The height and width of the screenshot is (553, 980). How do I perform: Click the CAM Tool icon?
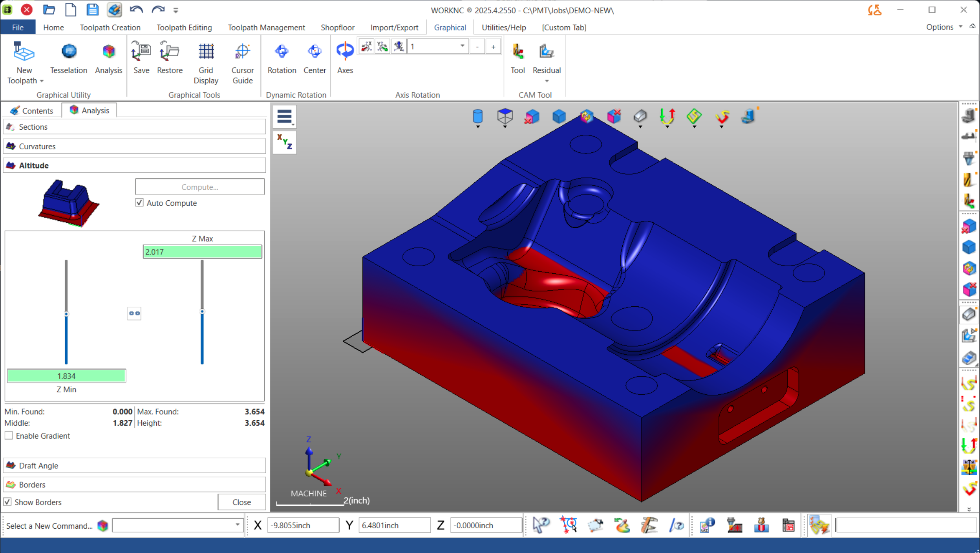pyautogui.click(x=518, y=51)
